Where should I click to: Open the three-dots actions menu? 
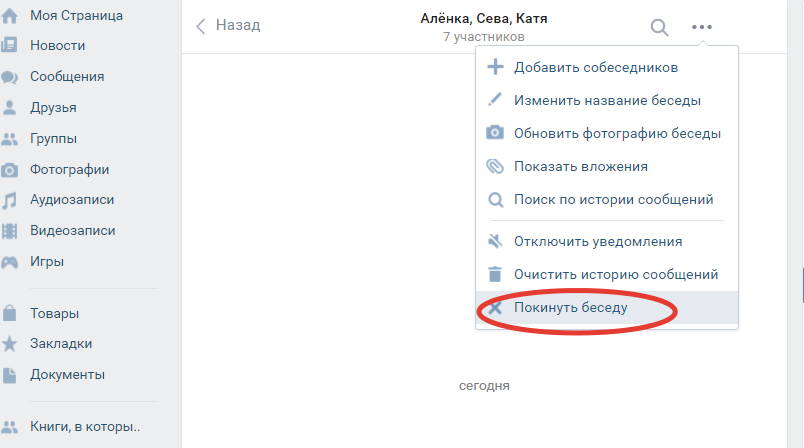(702, 27)
